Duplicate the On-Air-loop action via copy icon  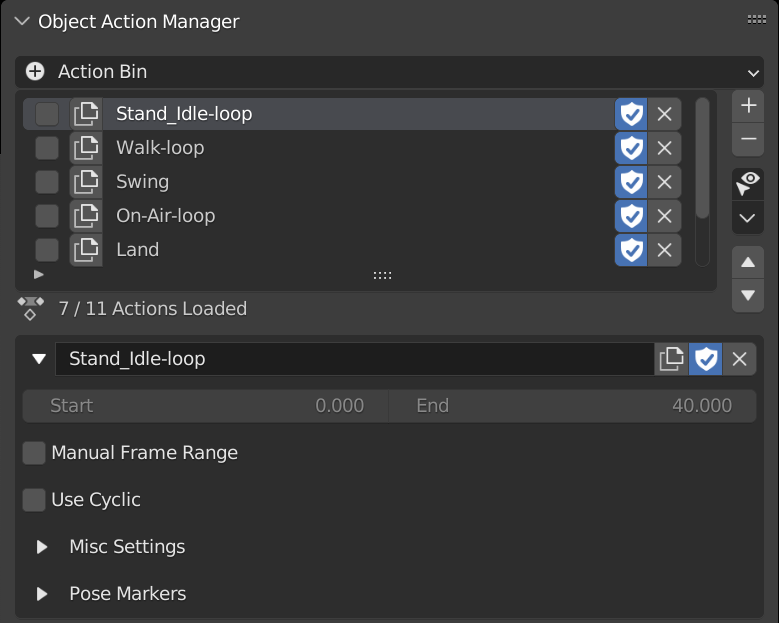[86, 216]
